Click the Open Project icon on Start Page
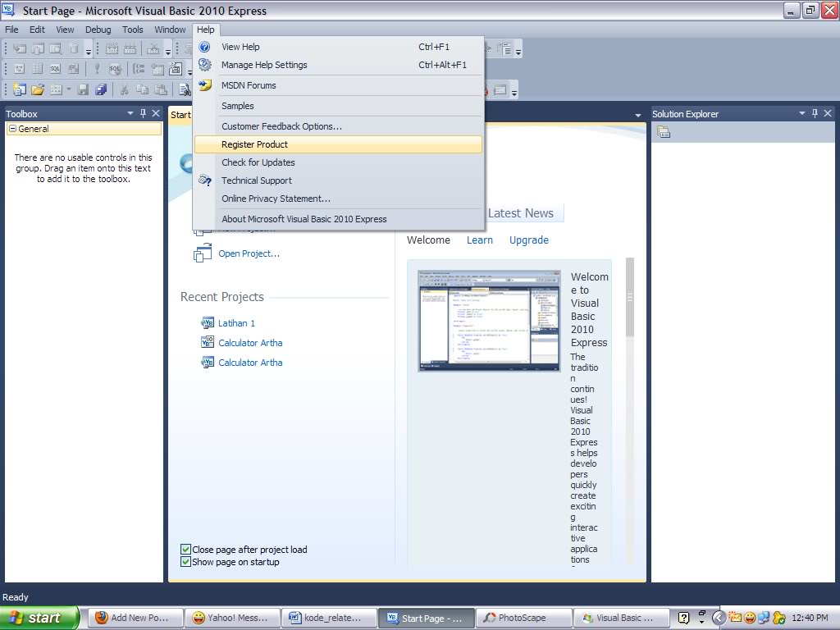 (203, 253)
